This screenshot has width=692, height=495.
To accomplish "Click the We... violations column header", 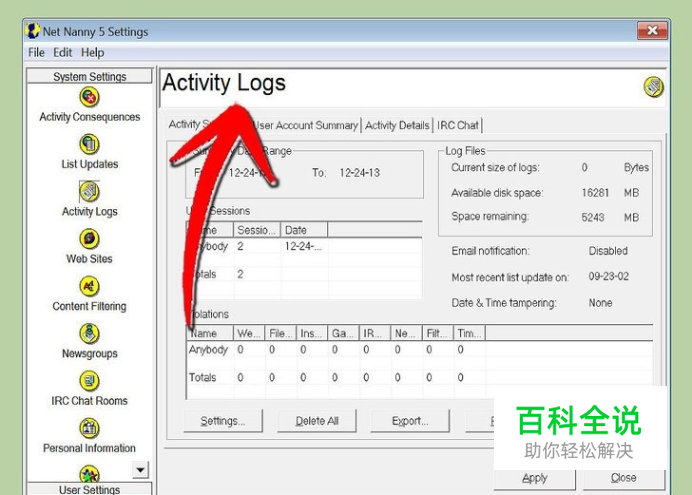I will 249,333.
